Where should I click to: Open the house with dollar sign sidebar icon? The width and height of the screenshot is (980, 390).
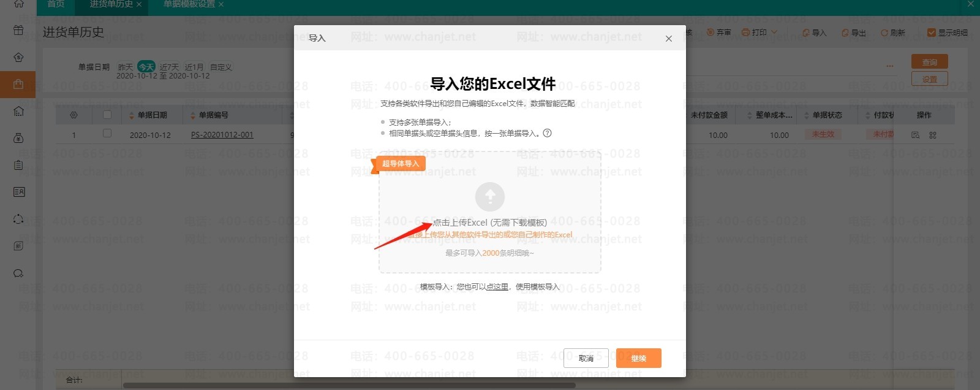[18, 58]
